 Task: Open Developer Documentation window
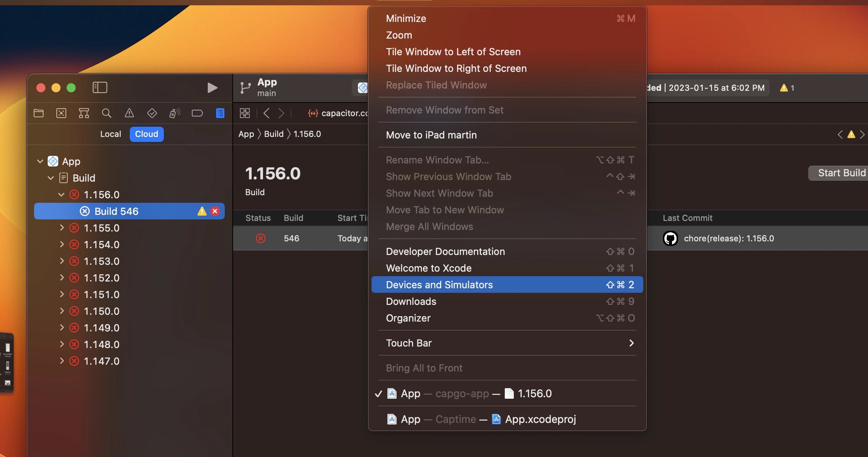coord(445,251)
